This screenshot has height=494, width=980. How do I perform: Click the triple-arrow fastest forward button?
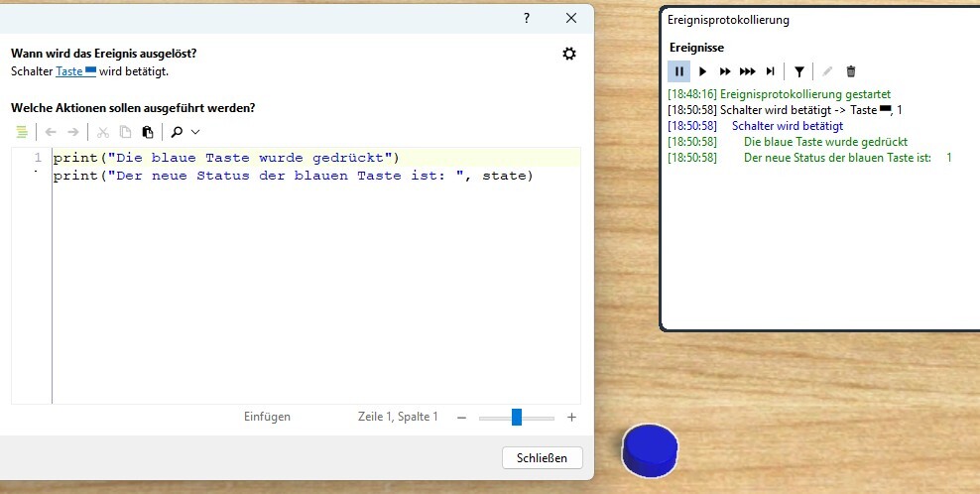tap(748, 71)
